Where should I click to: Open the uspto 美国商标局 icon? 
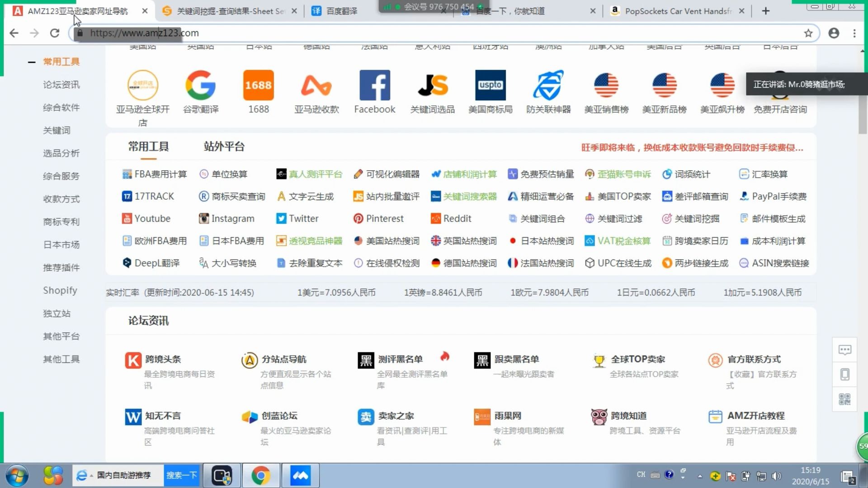click(x=491, y=85)
